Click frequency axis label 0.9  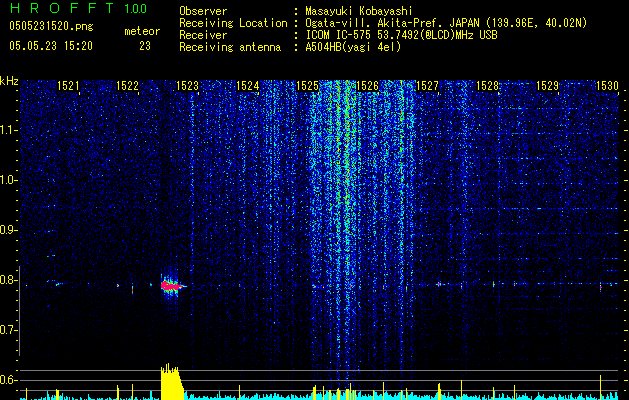click(8, 230)
